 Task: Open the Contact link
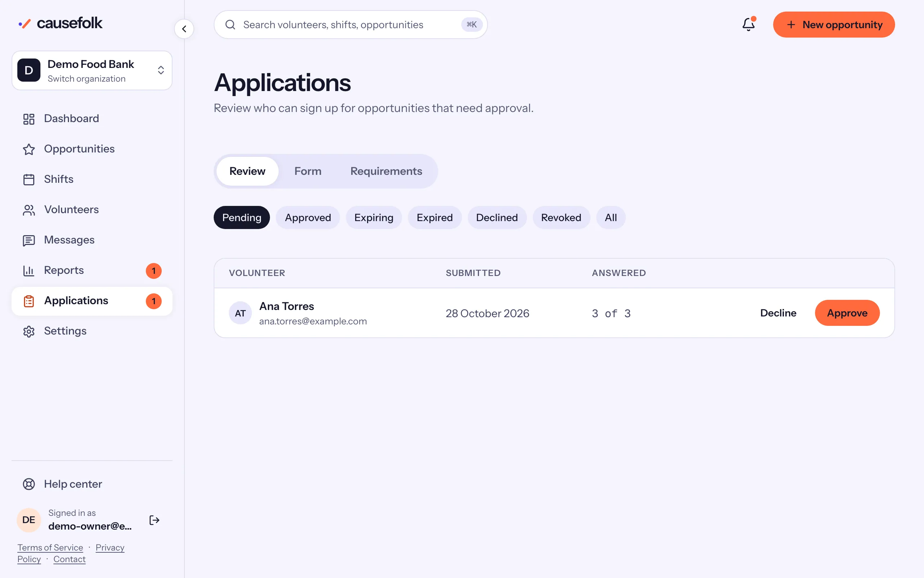point(70,559)
